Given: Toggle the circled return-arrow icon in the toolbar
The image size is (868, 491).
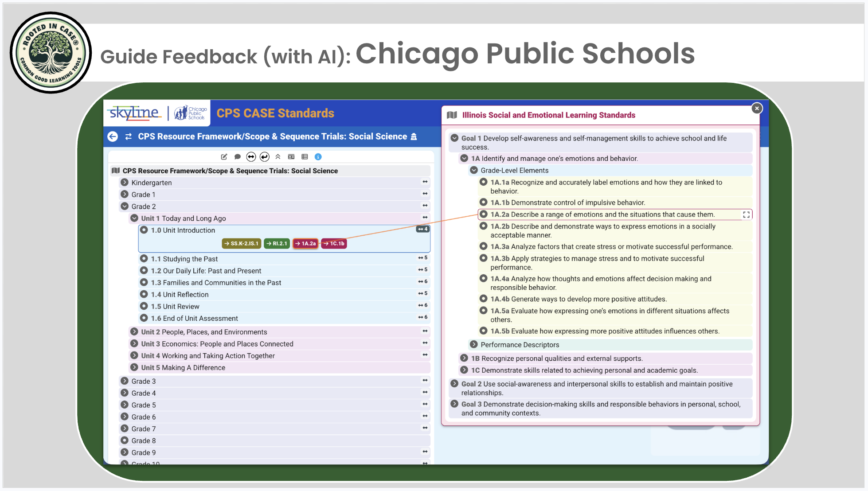Looking at the screenshot, I should [265, 157].
